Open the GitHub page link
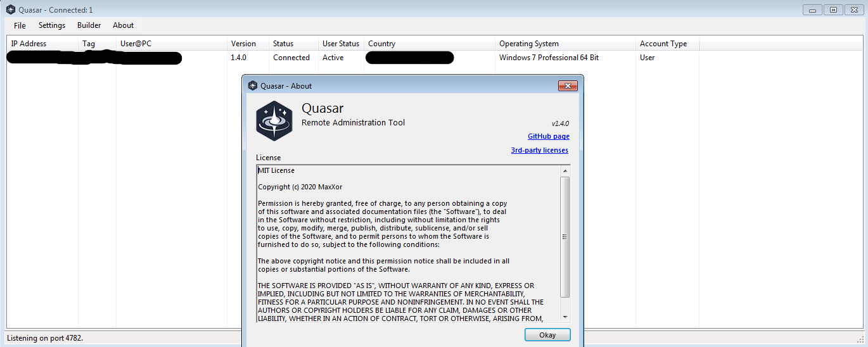Image resolution: width=868 pixels, height=347 pixels. (x=549, y=136)
